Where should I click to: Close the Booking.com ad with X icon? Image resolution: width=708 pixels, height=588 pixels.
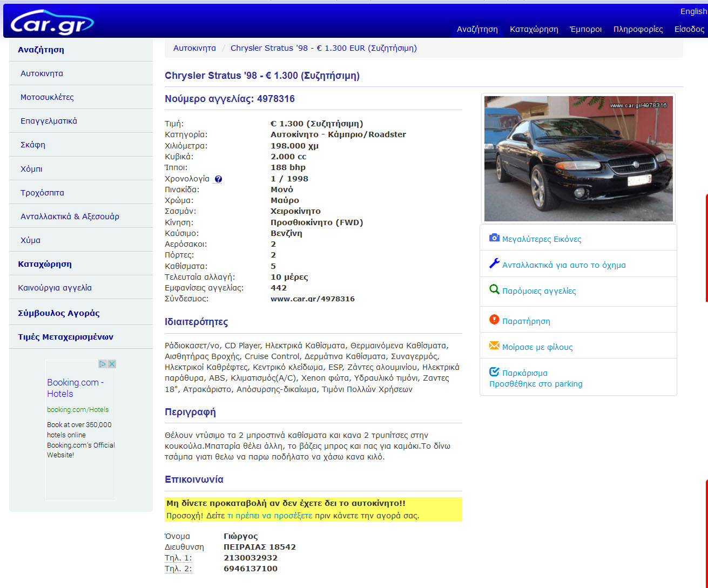(x=112, y=364)
